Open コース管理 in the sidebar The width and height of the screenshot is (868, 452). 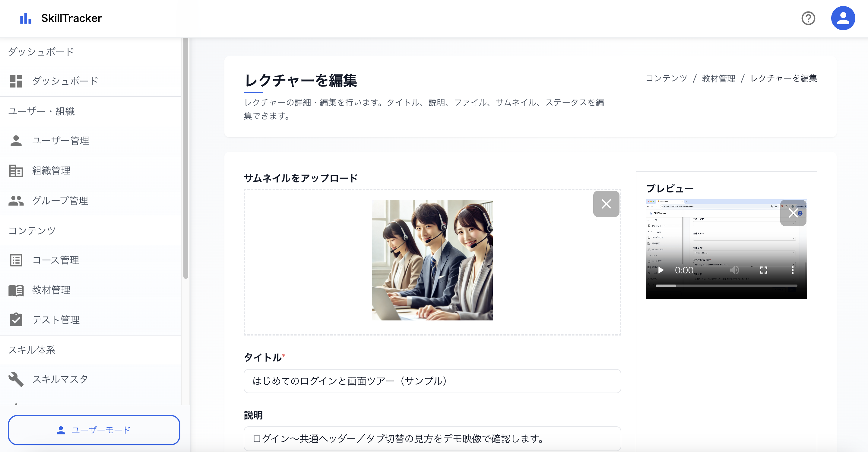55,260
